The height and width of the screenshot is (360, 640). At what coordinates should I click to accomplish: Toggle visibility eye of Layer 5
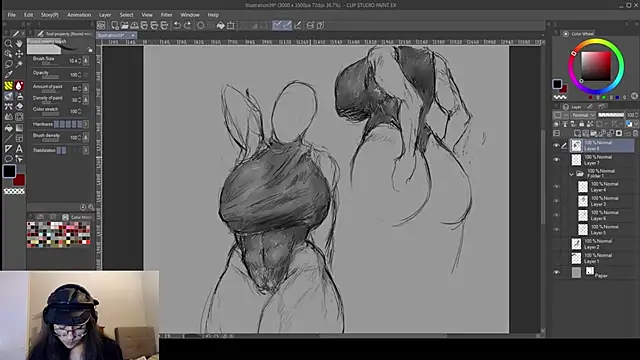(556, 230)
